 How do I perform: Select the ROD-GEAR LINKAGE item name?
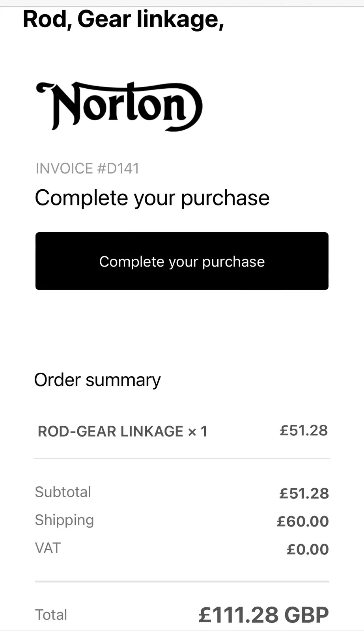coord(110,431)
